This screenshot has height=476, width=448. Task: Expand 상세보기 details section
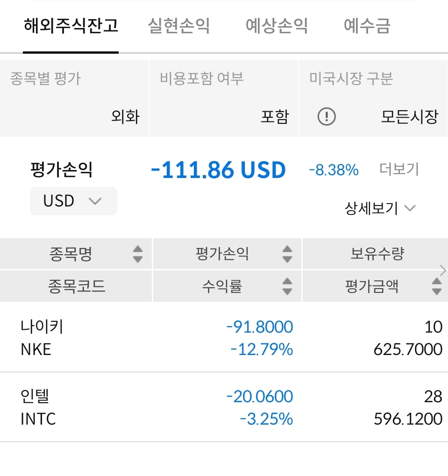click(x=380, y=208)
